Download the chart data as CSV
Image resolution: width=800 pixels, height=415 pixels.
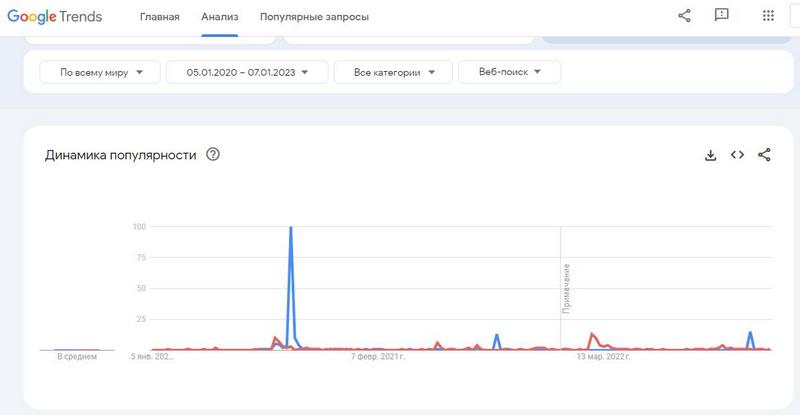pos(711,155)
